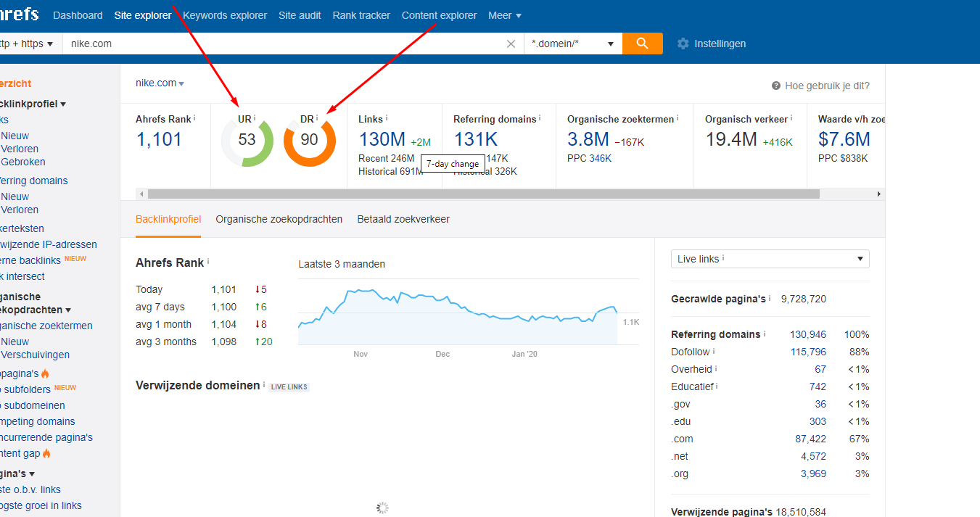Click the info icon beside Organische zoektermen metric
Viewport: 980px width, 517px height.
[678, 118]
